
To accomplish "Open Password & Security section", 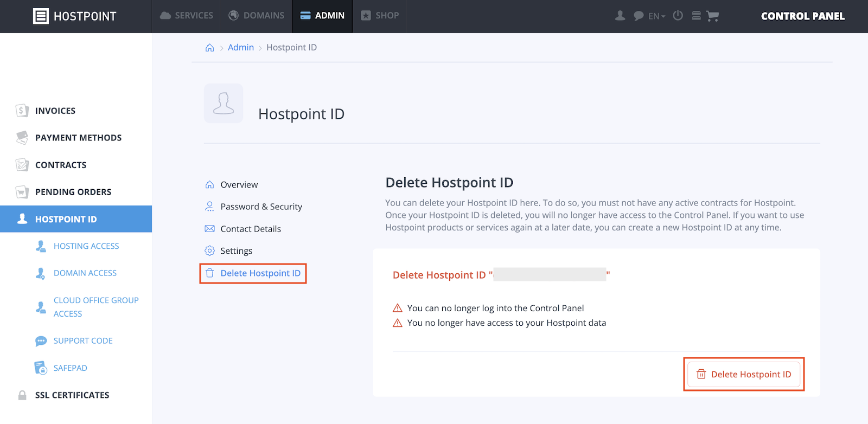I will pos(261,207).
